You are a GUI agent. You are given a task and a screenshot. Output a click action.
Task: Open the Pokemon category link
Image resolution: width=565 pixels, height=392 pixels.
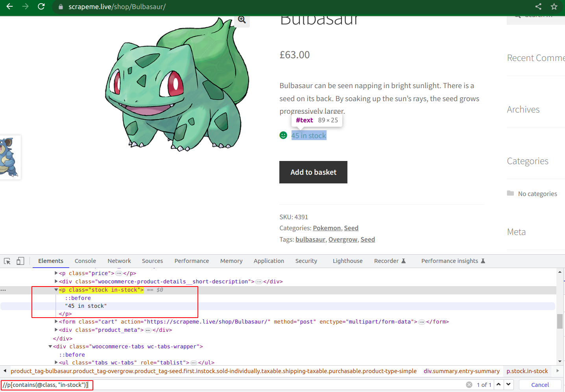pyautogui.click(x=327, y=228)
